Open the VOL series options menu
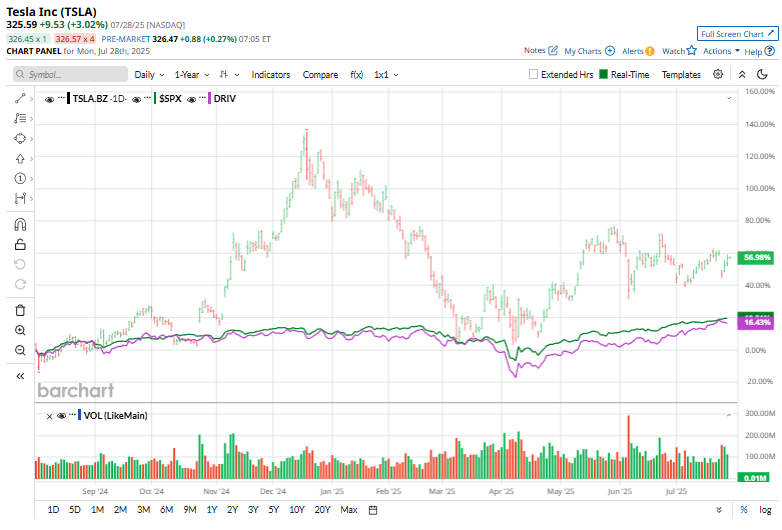This screenshot has height=530, width=782. [x=73, y=414]
